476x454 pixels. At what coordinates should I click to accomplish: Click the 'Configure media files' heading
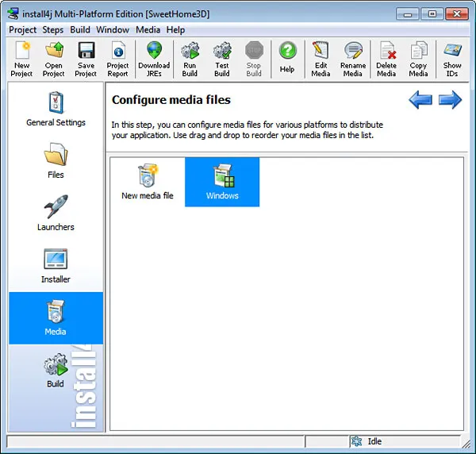point(171,100)
